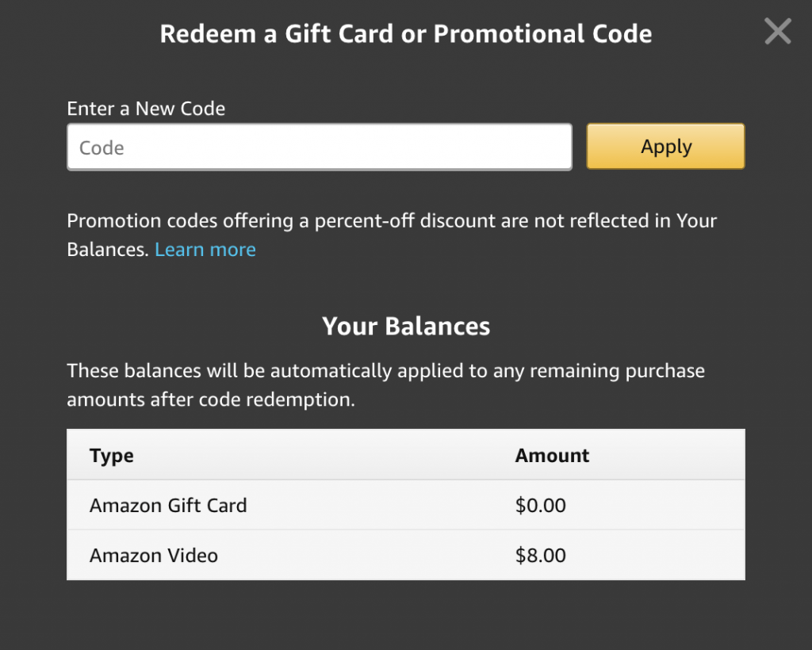Click the yellow Apply button
This screenshot has width=812, height=650.
coord(665,147)
